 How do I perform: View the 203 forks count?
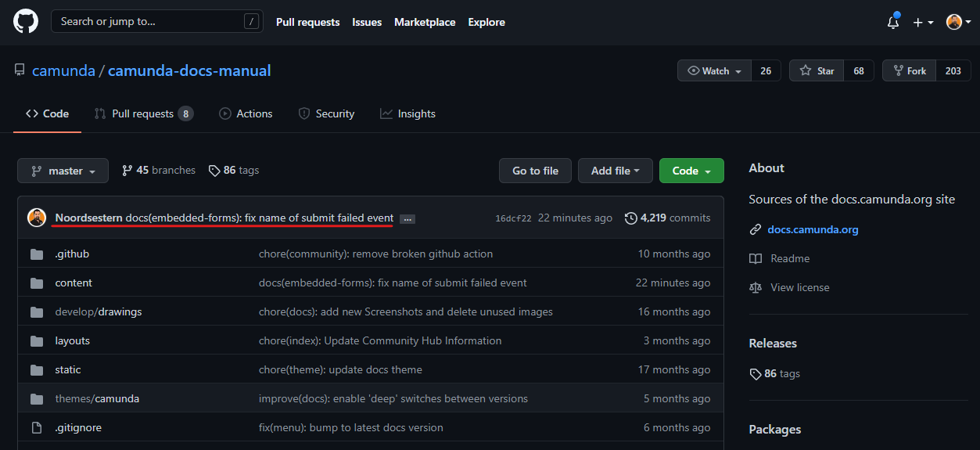953,70
